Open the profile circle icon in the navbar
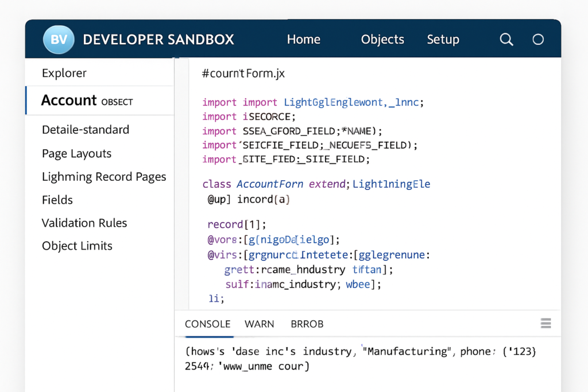This screenshot has width=588, height=392. point(538,39)
